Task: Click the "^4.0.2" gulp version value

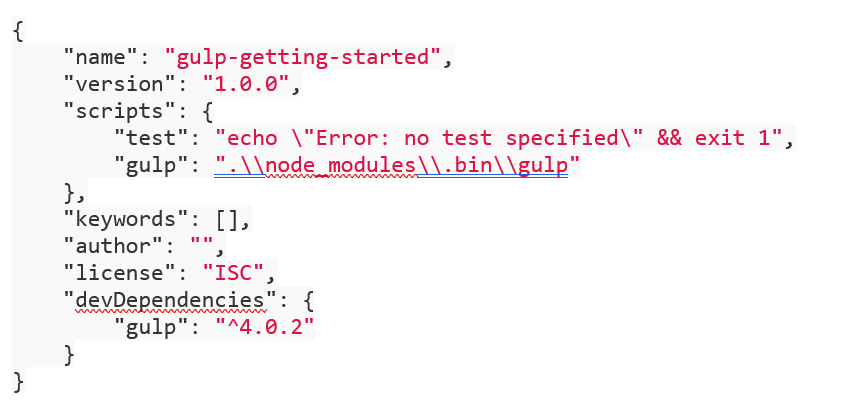Action: pos(264,327)
